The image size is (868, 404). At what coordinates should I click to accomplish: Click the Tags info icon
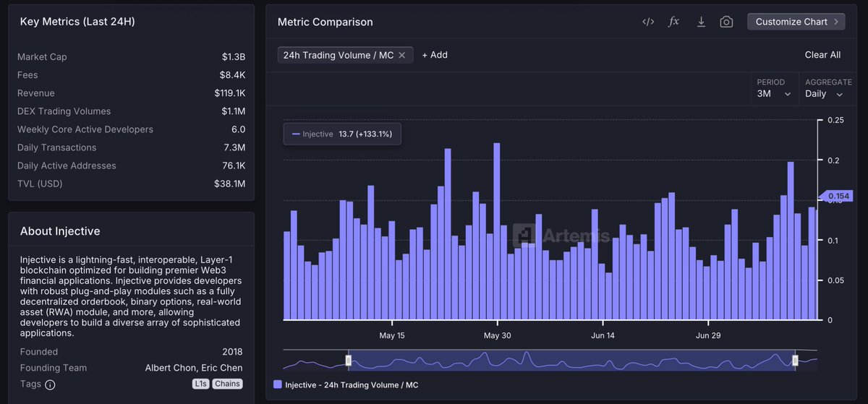point(50,384)
